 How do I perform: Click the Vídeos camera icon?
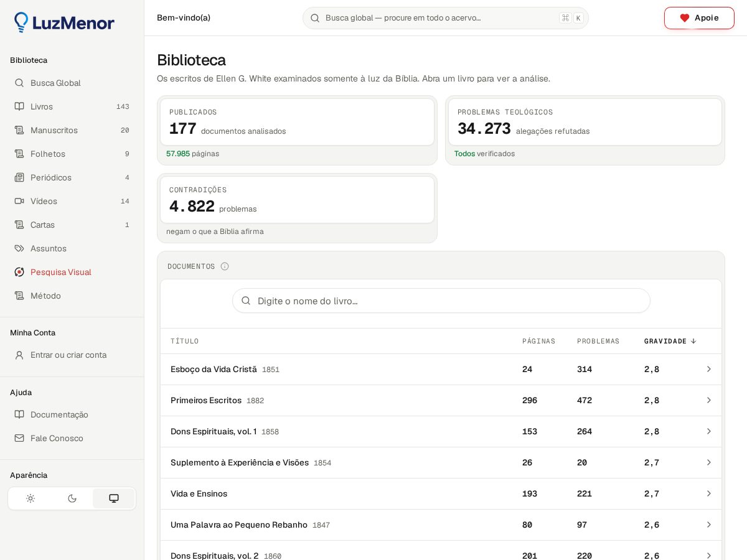[19, 201]
